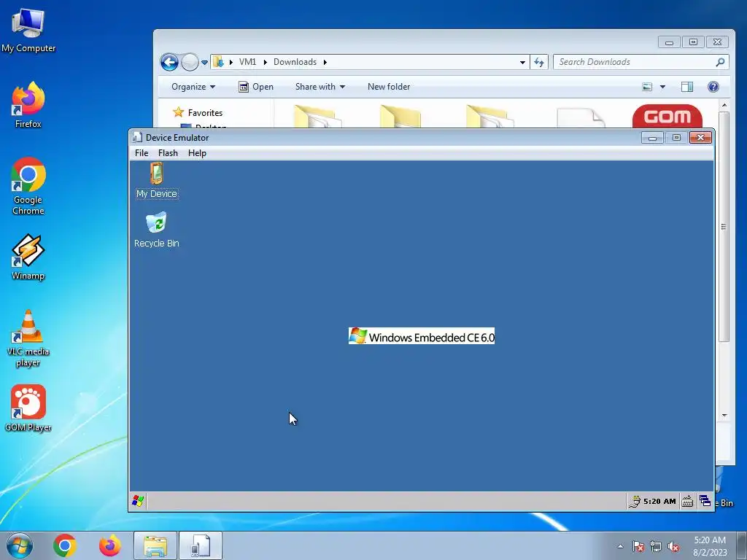Select Favorites in Explorer navigation pane

[x=198, y=112]
